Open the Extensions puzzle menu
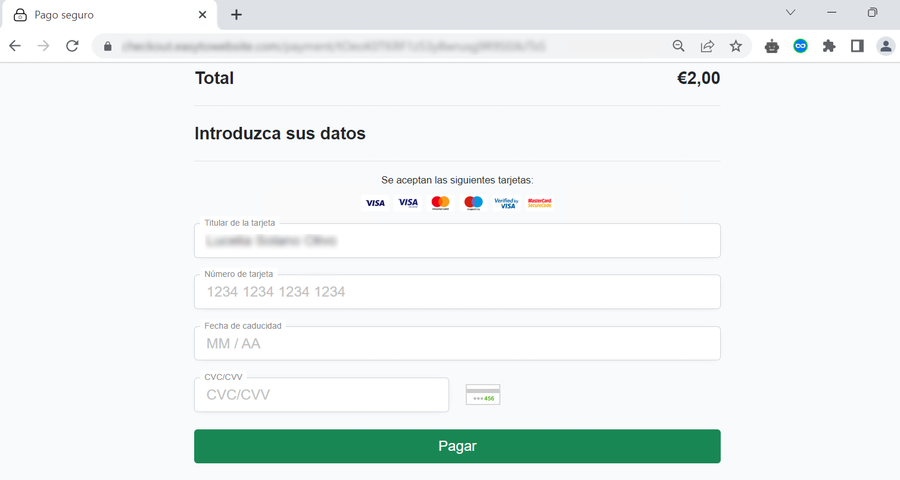900x480 pixels. (829, 46)
